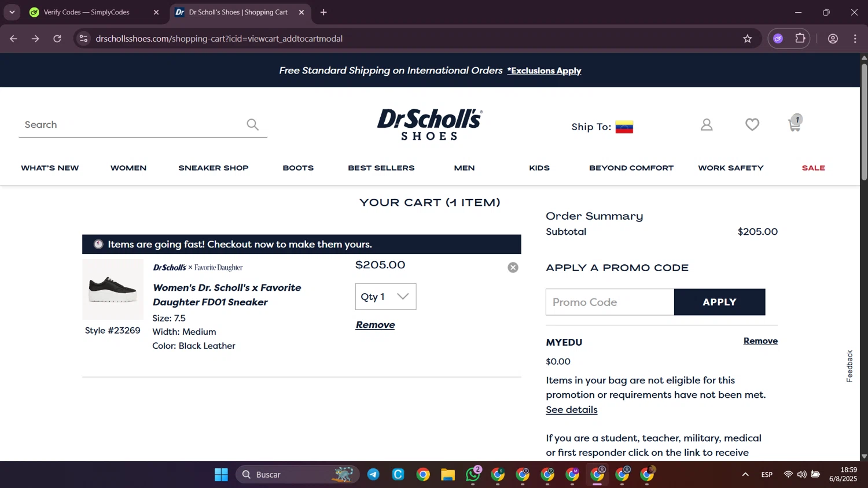
Task: Remove the MYEDU promo code
Action: tap(760, 341)
